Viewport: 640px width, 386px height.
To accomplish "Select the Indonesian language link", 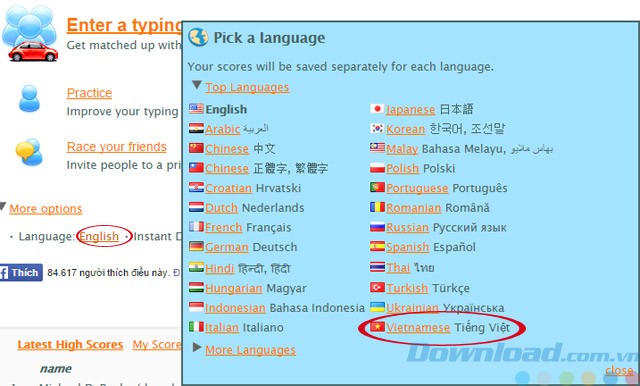I will [x=235, y=308].
